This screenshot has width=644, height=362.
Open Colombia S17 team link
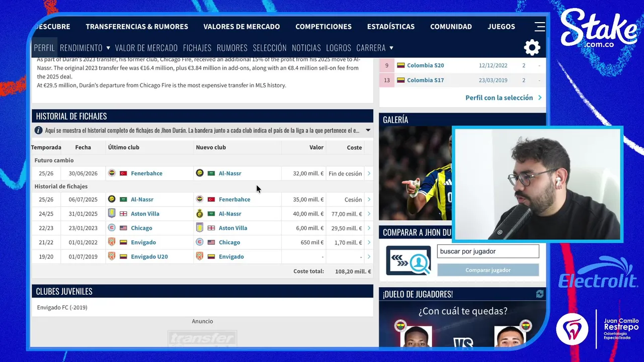click(426, 80)
